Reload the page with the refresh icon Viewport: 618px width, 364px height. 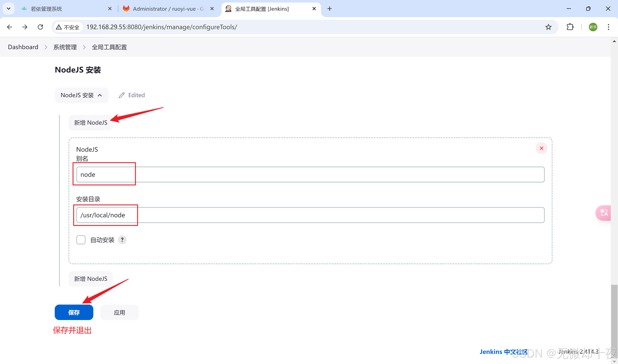pos(41,27)
